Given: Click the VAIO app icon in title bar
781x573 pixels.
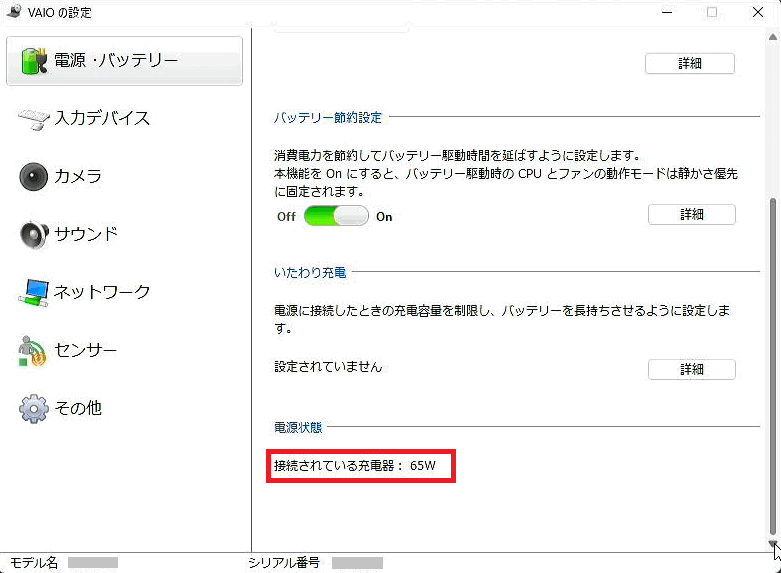Looking at the screenshot, I should tap(14, 12).
